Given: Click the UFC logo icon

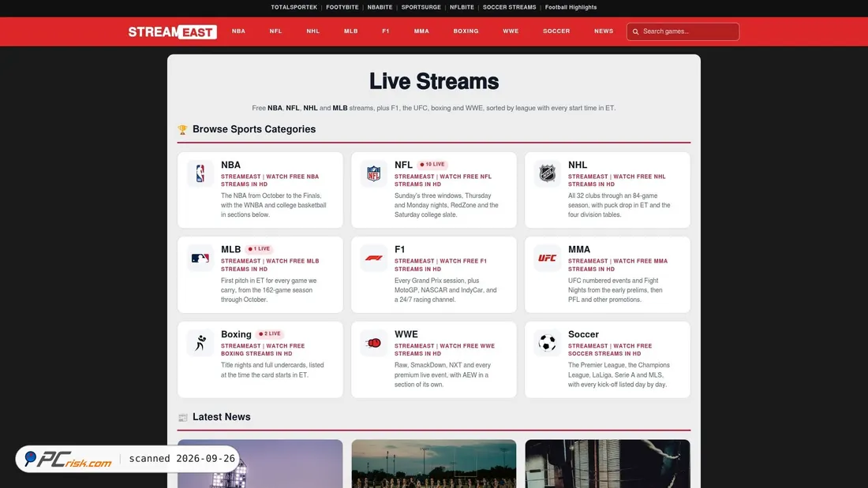Looking at the screenshot, I should pos(547,258).
